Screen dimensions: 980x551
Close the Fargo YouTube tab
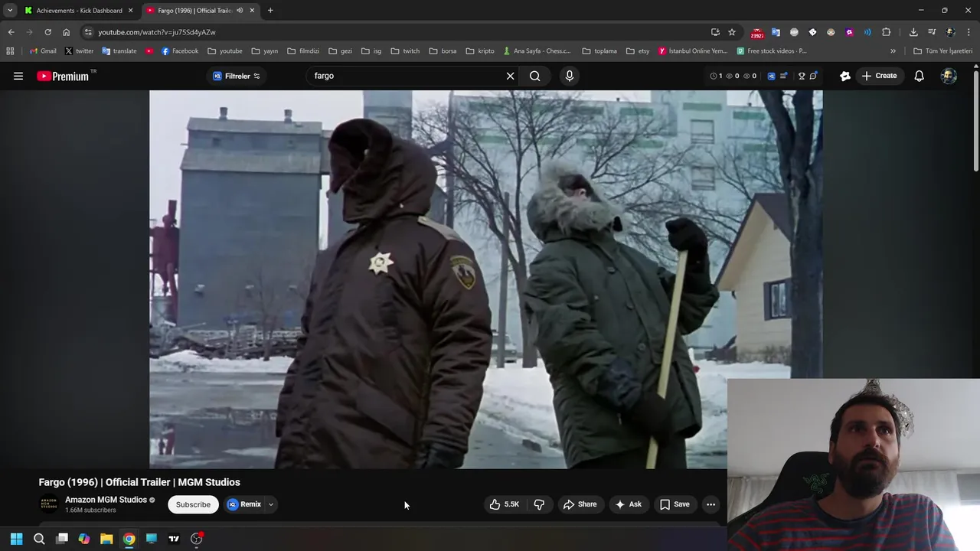252,11
